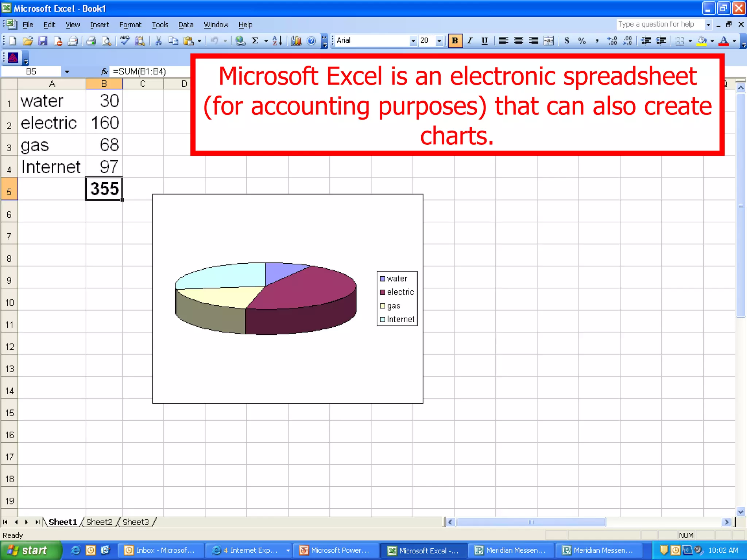The width and height of the screenshot is (747, 560).
Task: Click Decrease Decimal icon
Action: 627,41
